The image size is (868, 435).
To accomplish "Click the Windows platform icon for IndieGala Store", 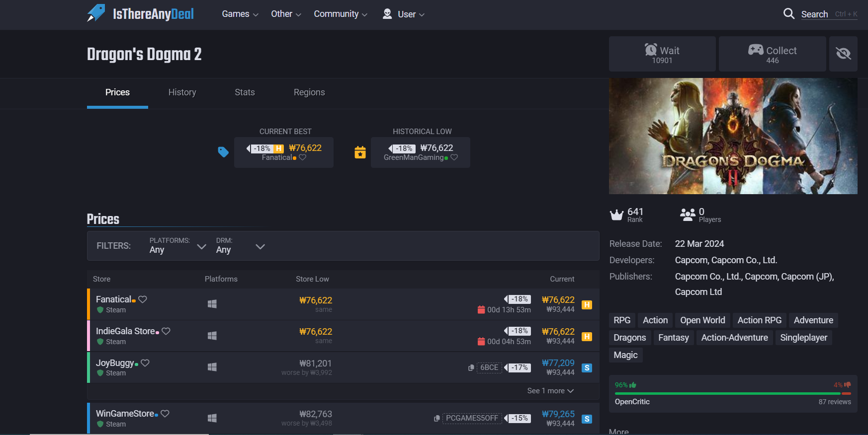I will tap(212, 336).
